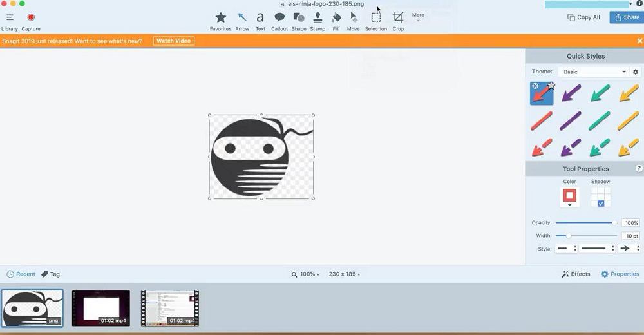Click the Share button

point(627,17)
